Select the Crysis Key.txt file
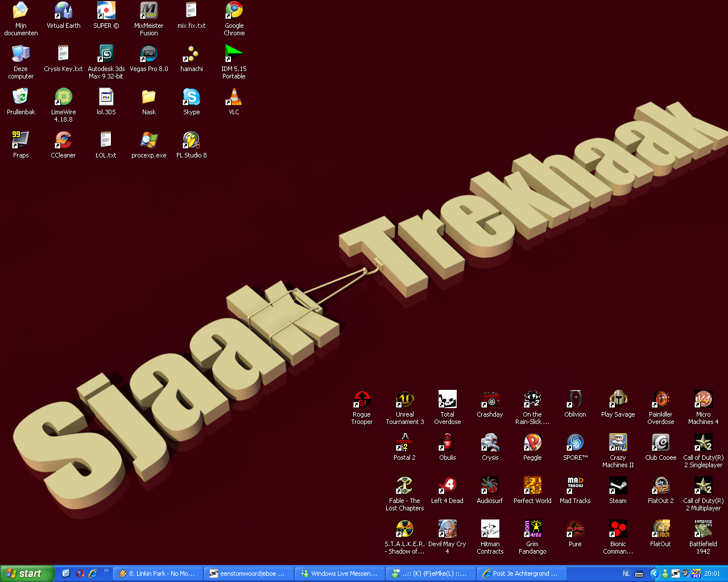This screenshot has height=582, width=728. (x=64, y=53)
